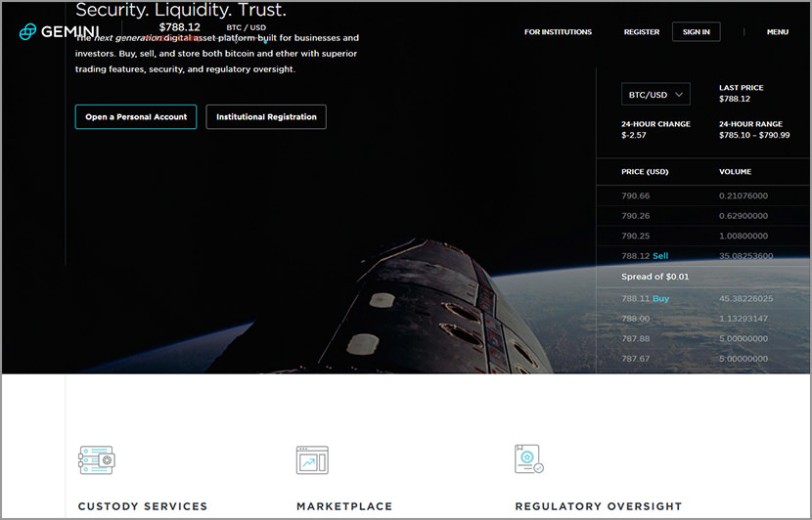This screenshot has width=812, height=520.
Task: Click the Custody Services heading
Action: (x=143, y=506)
